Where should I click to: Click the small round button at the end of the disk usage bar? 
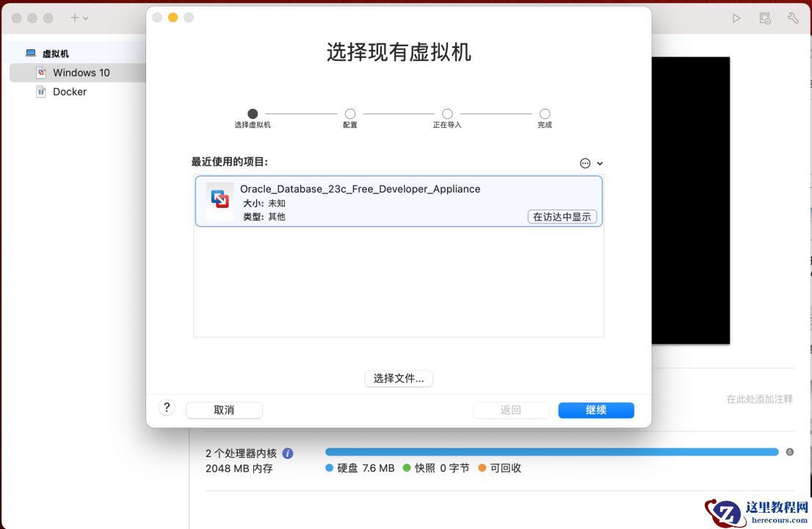pos(790,452)
